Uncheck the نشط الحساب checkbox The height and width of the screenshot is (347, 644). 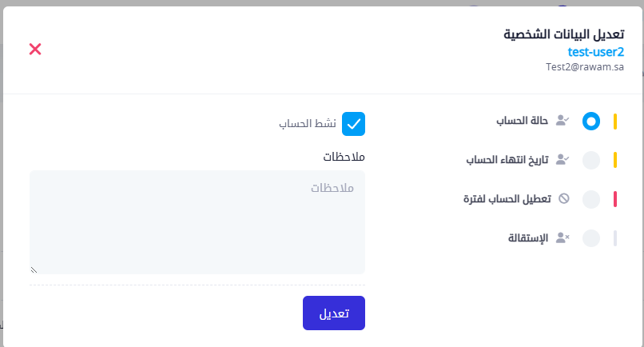[x=354, y=124]
